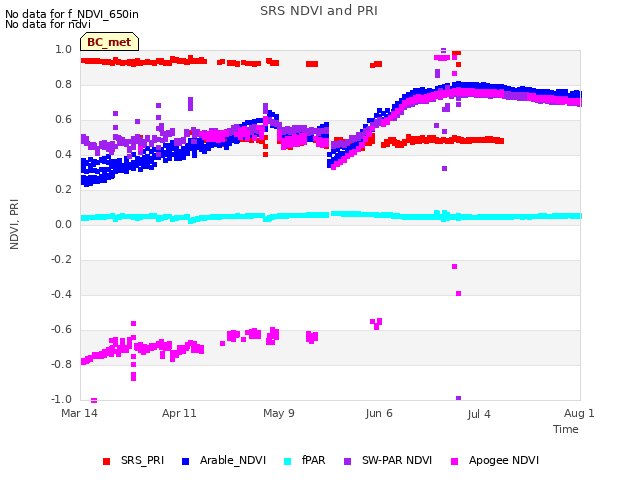640x480 pixels.
Task: Select the chart title 'SRS NDVI and PRI'
Action: tap(319, 11)
